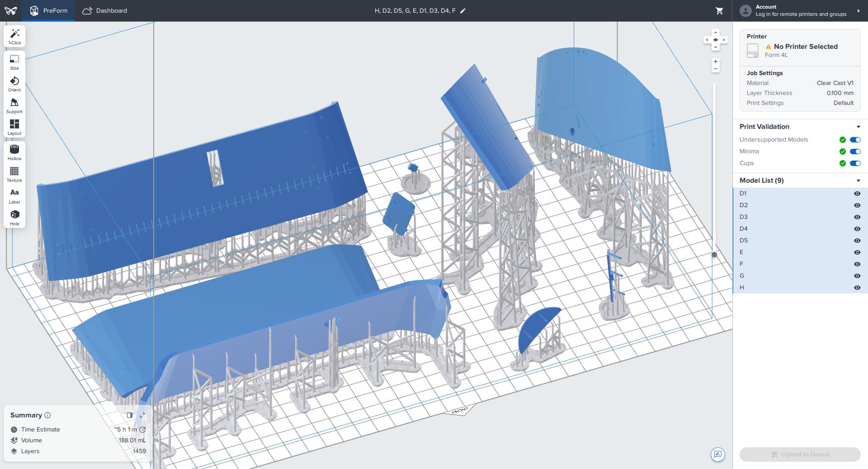Open the Support tool

[14, 105]
